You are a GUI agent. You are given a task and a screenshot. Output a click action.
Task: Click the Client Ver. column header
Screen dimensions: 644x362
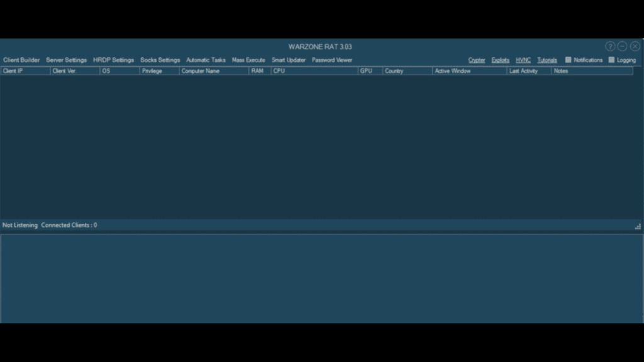click(75, 71)
